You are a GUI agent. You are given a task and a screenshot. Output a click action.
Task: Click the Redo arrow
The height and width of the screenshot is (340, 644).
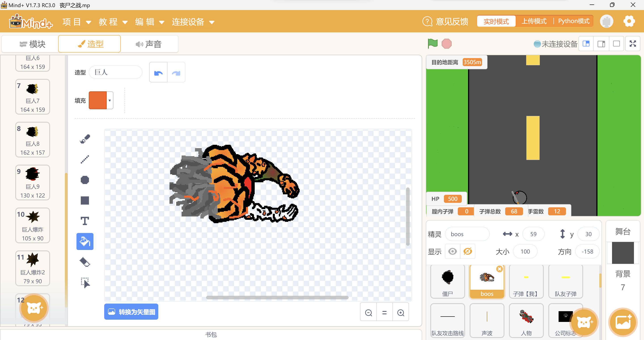click(176, 73)
